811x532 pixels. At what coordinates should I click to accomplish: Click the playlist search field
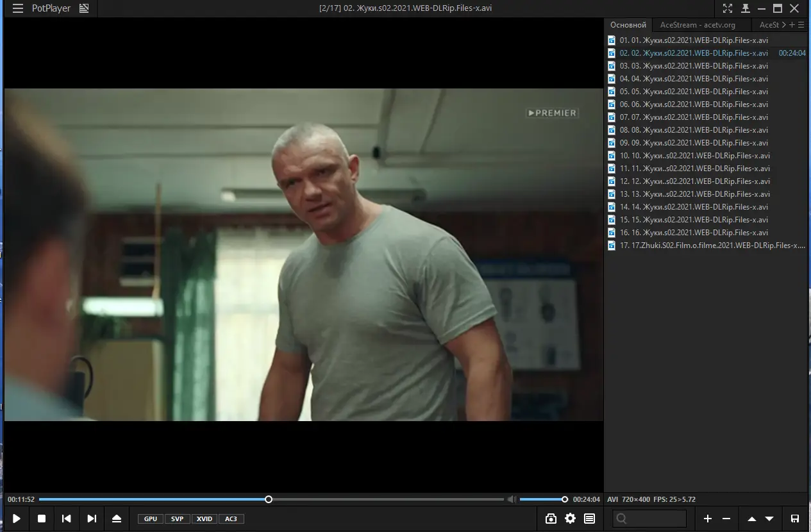click(x=649, y=519)
